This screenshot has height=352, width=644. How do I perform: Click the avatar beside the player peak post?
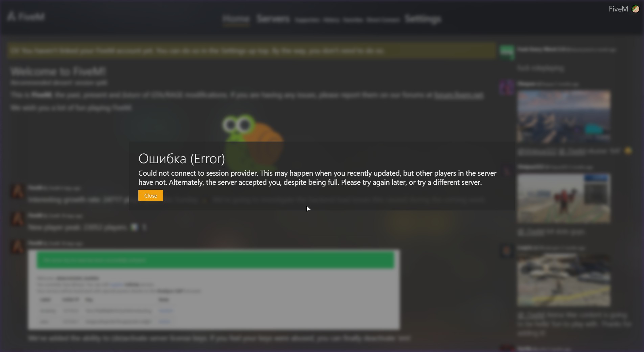coord(18,219)
